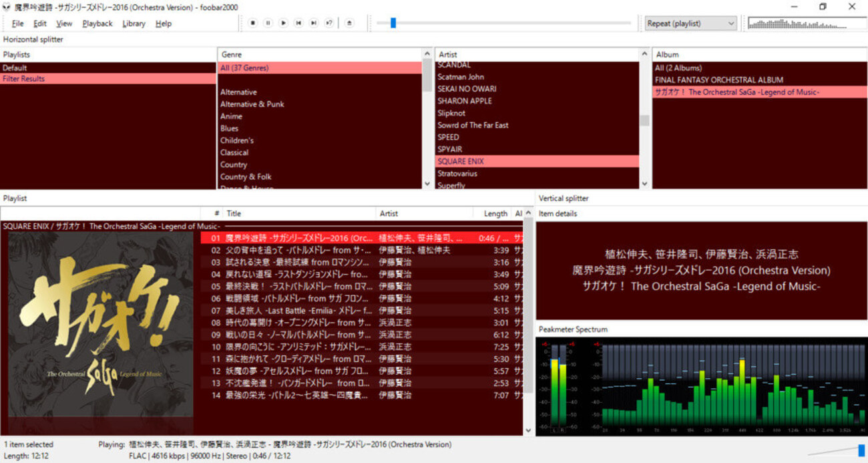Screen dimensions: 868x463
Task: Click playlist scroll-down arrow
Action: click(x=529, y=431)
